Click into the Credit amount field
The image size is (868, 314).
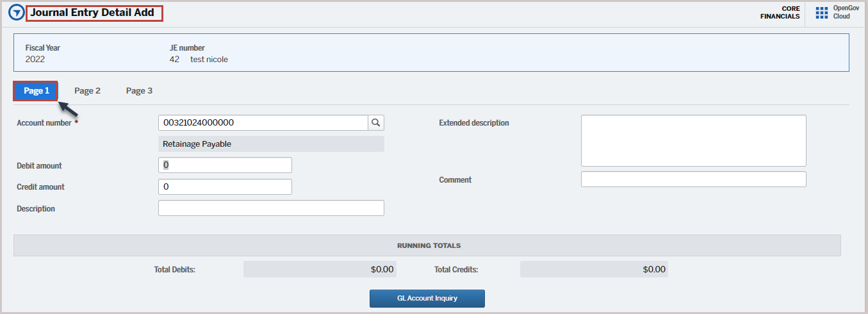225,187
